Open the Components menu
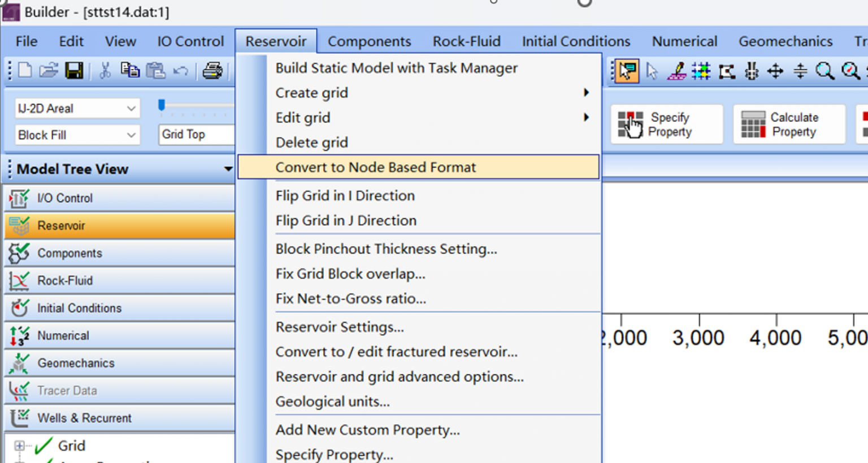868x463 pixels. (x=369, y=41)
